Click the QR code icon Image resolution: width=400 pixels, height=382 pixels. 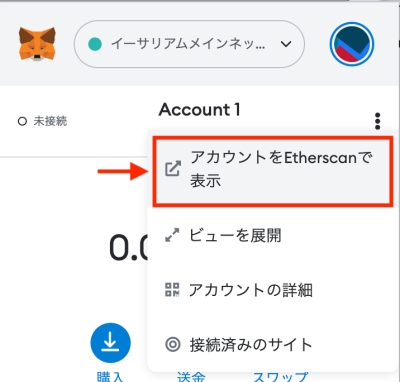[x=172, y=290]
